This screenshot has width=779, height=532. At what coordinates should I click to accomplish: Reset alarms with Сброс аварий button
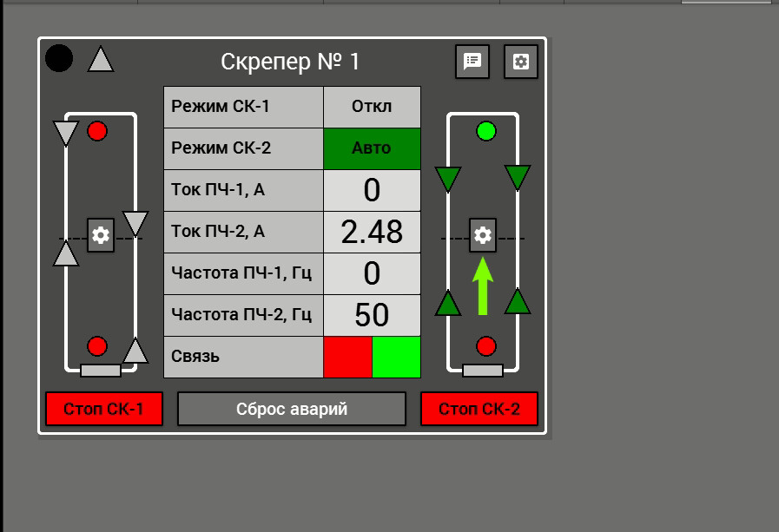tap(292, 409)
